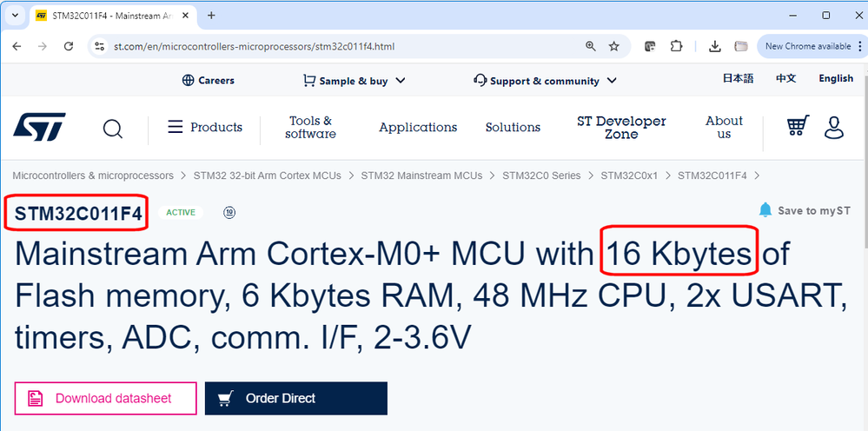Viewport: 868px width, 431px height.
Task: Bookmark this page with the star icon
Action: [614, 46]
